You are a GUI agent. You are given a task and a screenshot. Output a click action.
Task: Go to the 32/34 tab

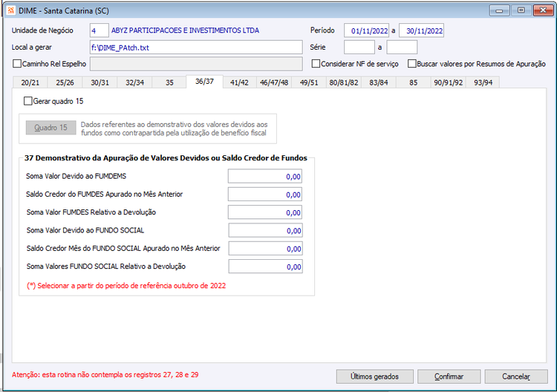point(134,82)
